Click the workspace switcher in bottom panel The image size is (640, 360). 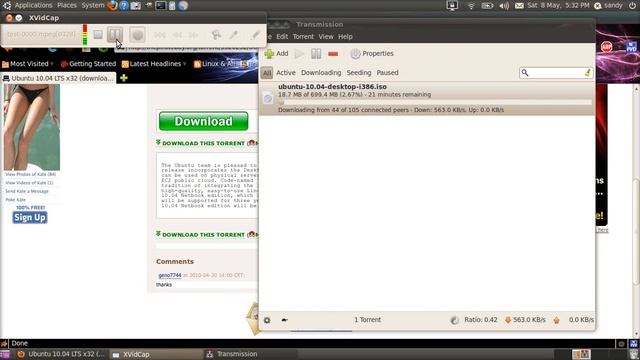tap(581, 354)
